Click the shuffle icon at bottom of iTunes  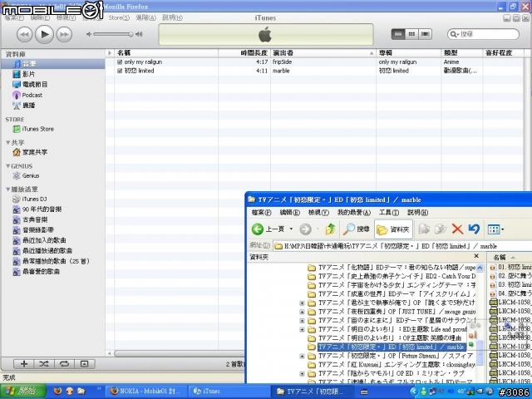(x=43, y=363)
